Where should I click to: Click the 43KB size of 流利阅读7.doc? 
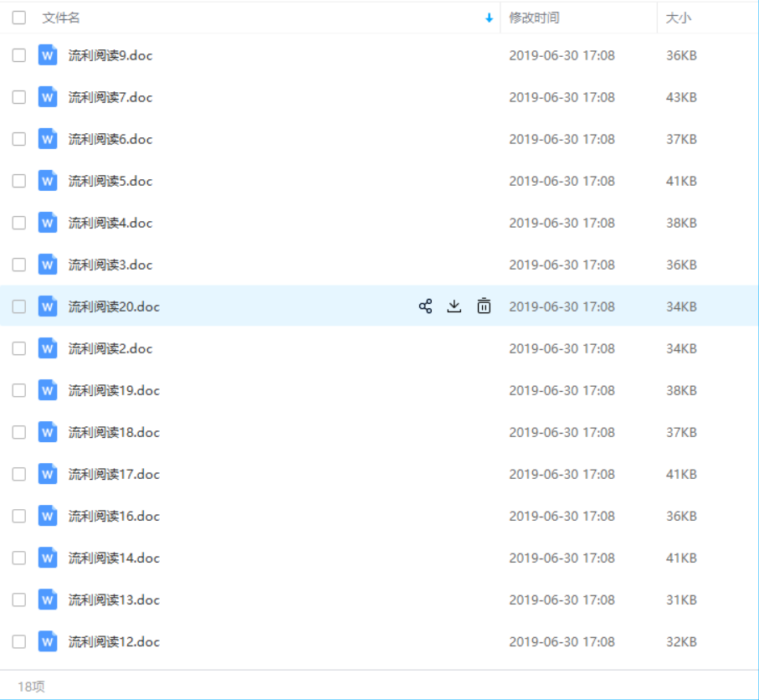(x=681, y=97)
